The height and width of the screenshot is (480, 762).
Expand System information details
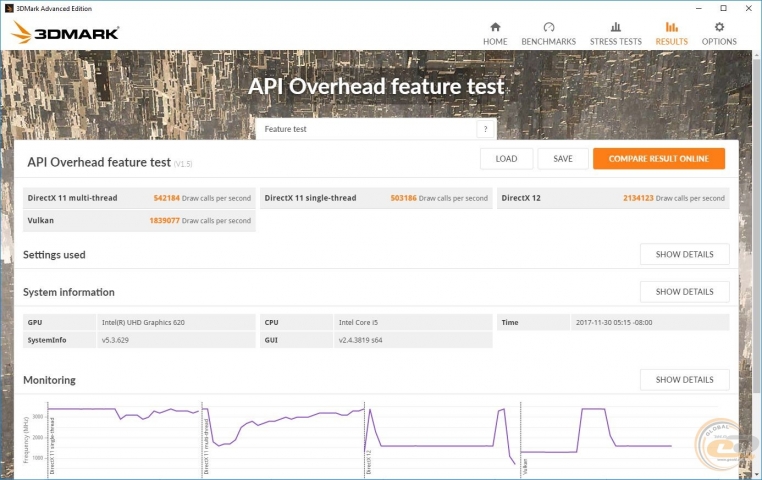pos(684,292)
